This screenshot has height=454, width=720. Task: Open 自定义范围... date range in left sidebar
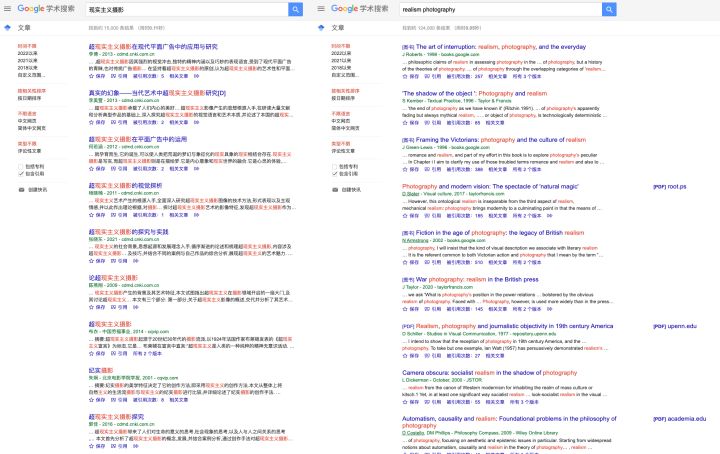coord(31,75)
